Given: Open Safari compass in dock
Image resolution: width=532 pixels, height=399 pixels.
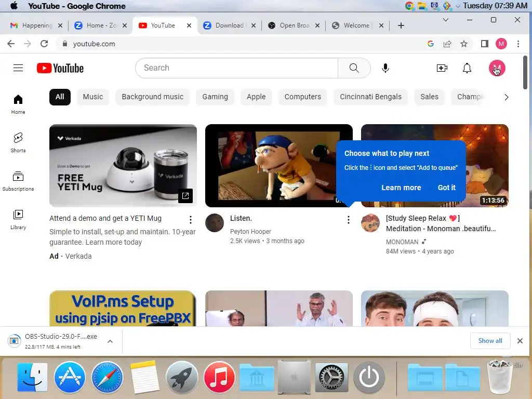Looking at the screenshot, I should pos(107,377).
